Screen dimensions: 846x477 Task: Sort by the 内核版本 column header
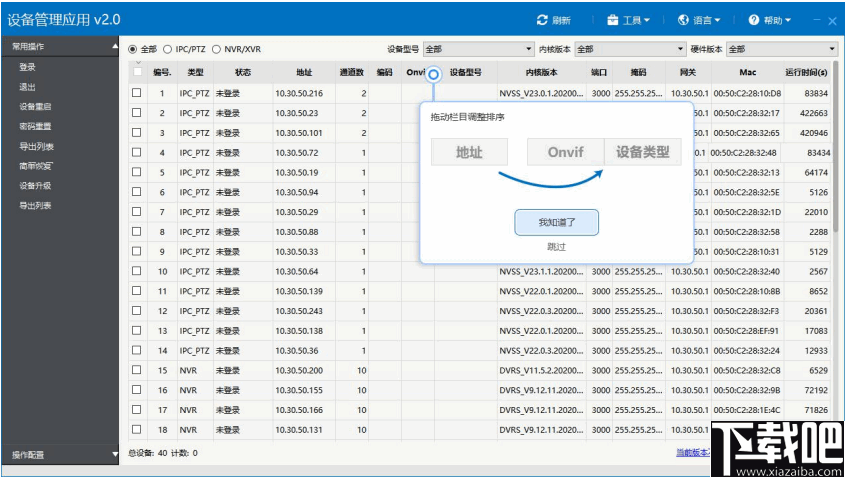[x=542, y=72]
